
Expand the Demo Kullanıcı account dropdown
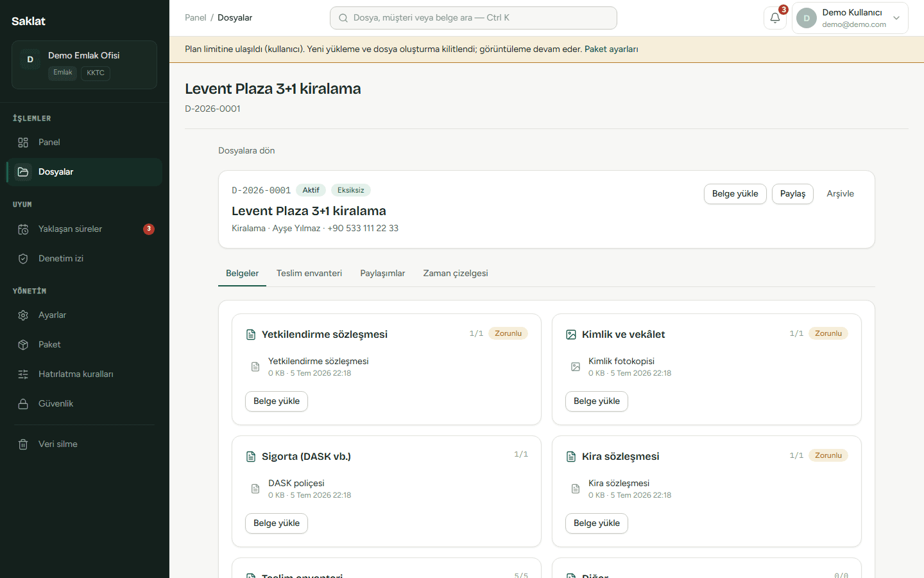850,18
